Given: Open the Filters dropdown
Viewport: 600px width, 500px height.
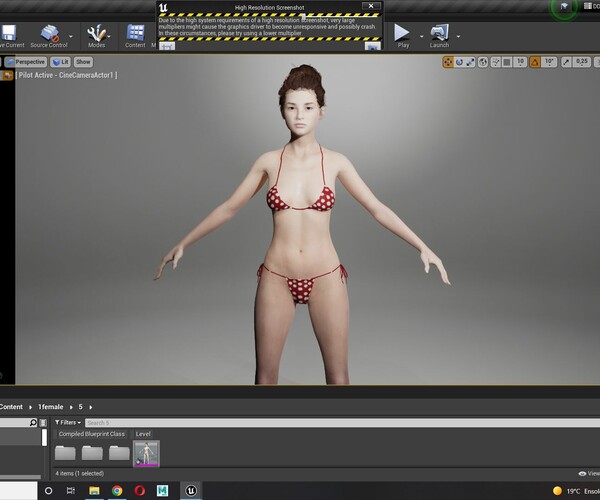Looking at the screenshot, I should coord(68,422).
